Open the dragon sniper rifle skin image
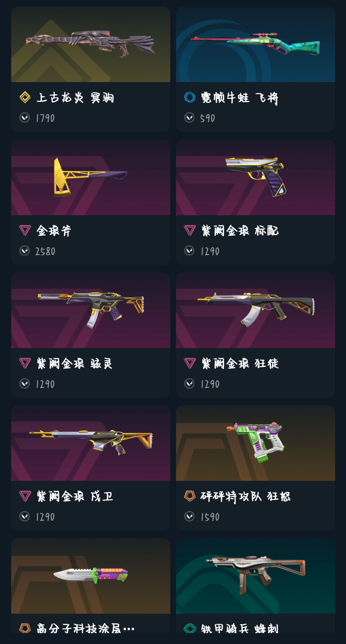The image size is (346, 644). click(91, 44)
